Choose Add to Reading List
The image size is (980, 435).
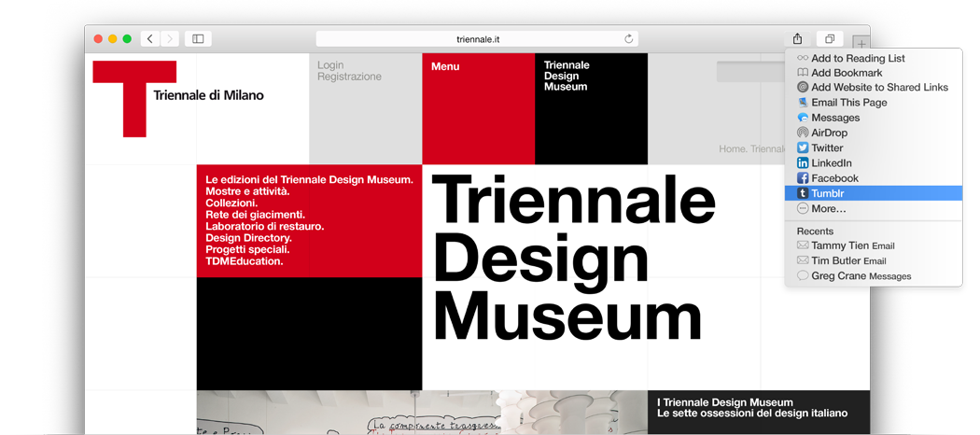[873, 58]
